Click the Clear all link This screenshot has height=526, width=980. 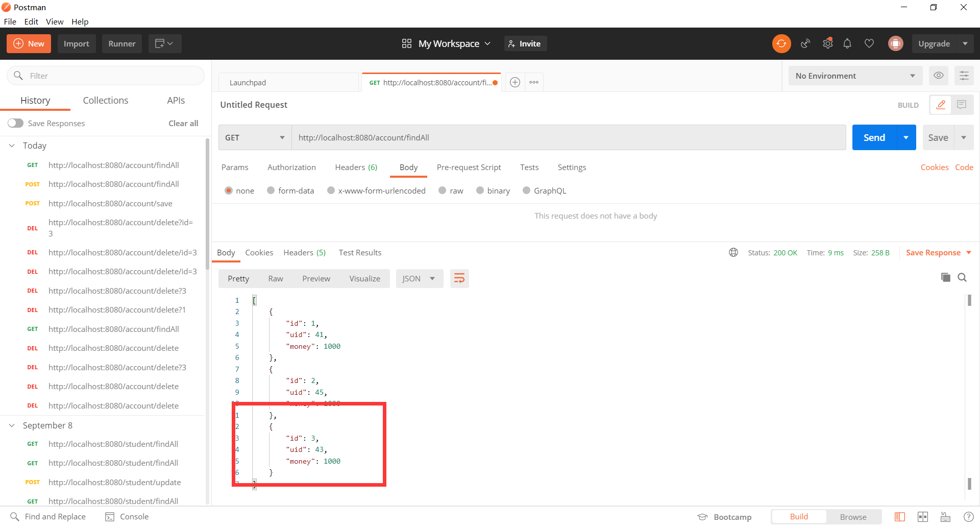183,123
